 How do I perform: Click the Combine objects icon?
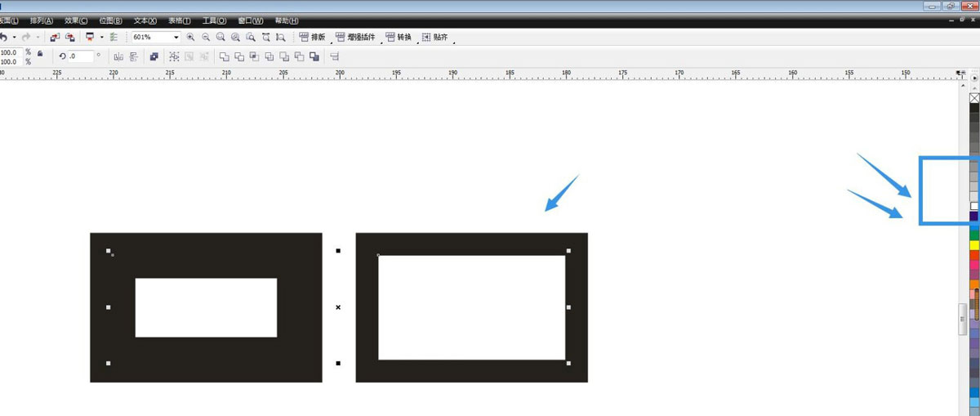tap(154, 56)
